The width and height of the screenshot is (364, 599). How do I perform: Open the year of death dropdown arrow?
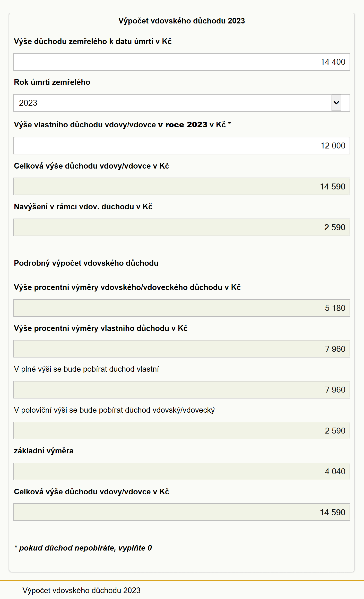(x=336, y=103)
